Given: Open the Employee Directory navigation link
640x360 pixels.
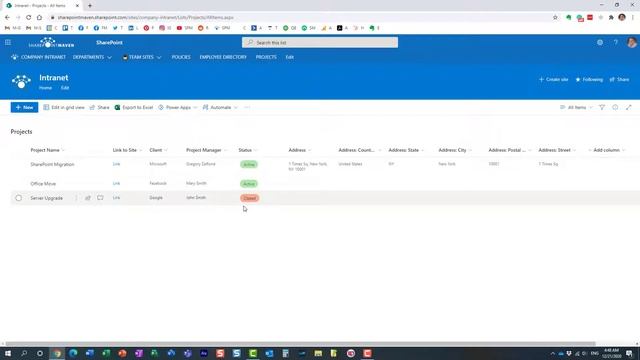Looking at the screenshot, I should point(223,57).
